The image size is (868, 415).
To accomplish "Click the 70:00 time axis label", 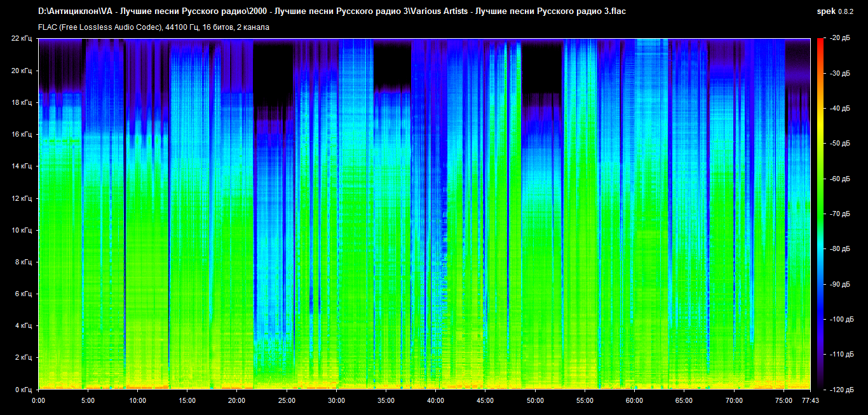I will pyautogui.click(x=734, y=400).
